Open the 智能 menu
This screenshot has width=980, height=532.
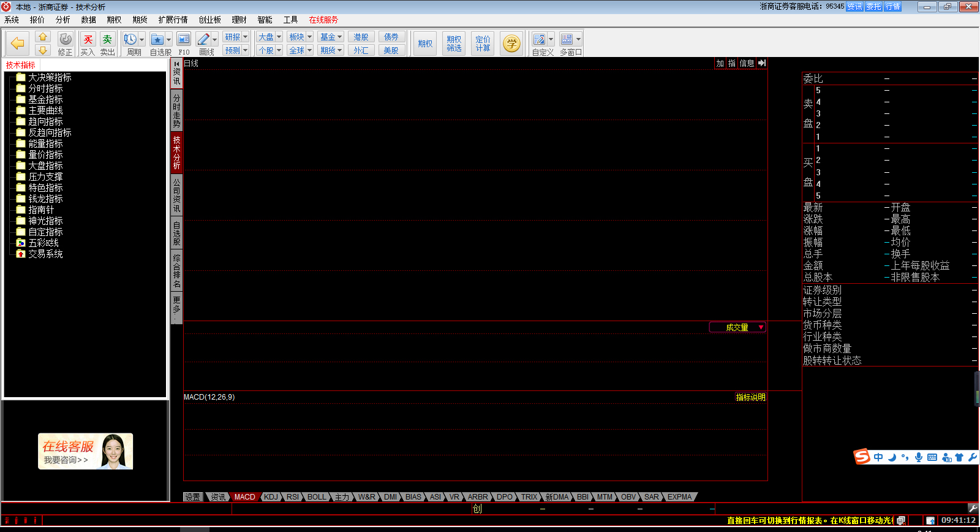(265, 20)
